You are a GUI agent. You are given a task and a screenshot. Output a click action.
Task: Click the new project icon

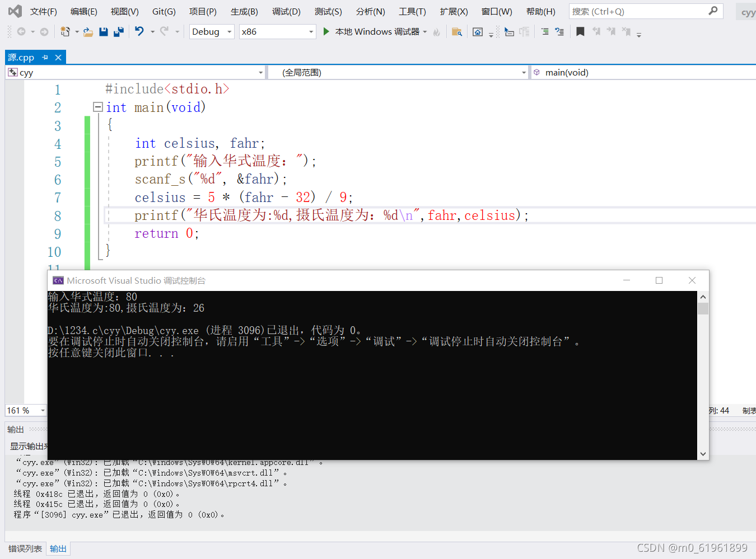point(66,32)
